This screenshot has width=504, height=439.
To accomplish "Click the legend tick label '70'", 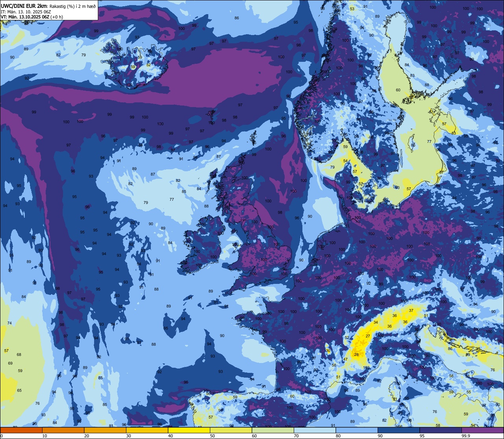I will (296, 436).
